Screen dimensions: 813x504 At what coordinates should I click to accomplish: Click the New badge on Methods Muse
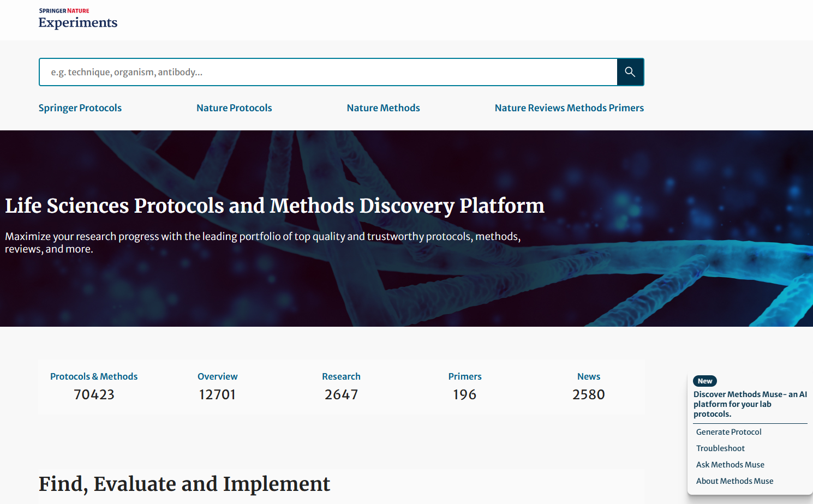tap(704, 381)
